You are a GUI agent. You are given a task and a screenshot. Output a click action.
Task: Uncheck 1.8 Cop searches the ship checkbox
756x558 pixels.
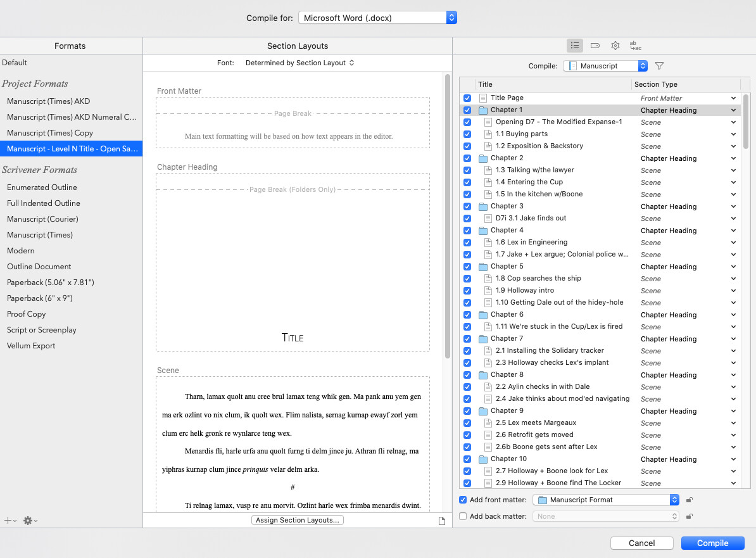467,278
